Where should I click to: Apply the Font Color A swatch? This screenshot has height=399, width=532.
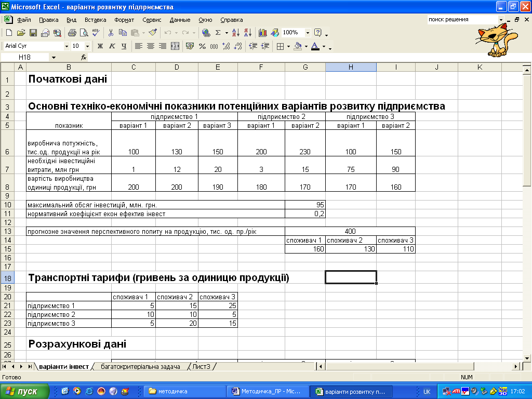(315, 46)
